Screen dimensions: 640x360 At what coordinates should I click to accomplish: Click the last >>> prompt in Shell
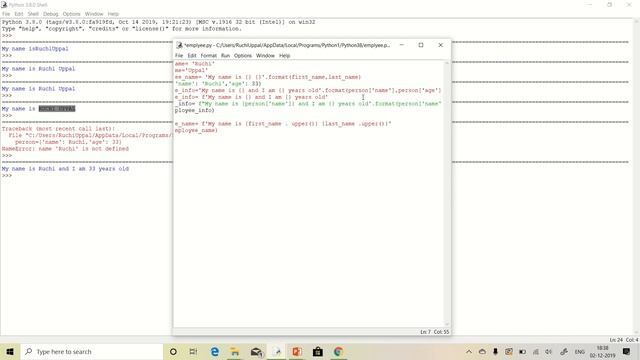pos(7,176)
